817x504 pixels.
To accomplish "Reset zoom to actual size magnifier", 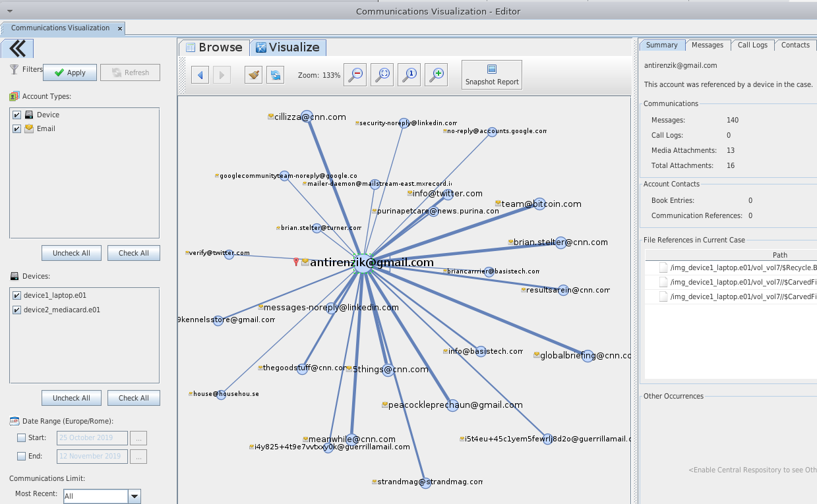I will [409, 74].
